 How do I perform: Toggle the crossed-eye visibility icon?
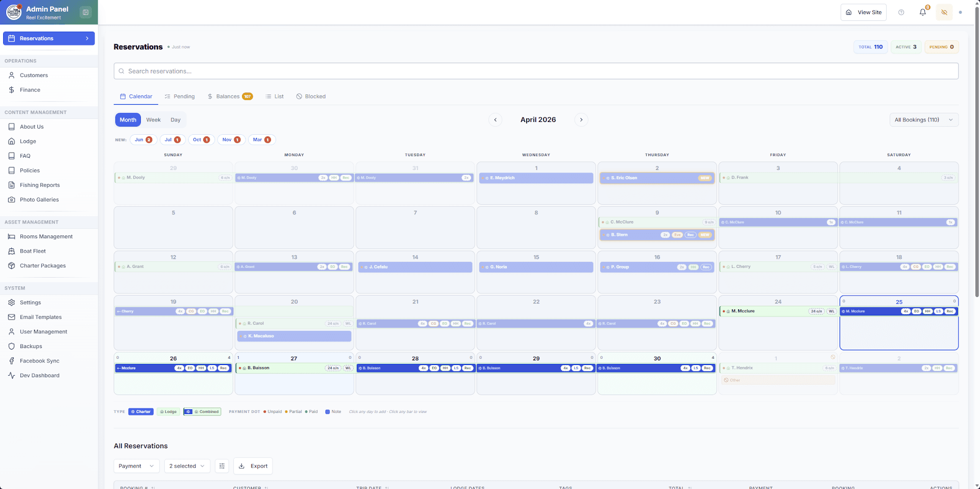coord(944,12)
